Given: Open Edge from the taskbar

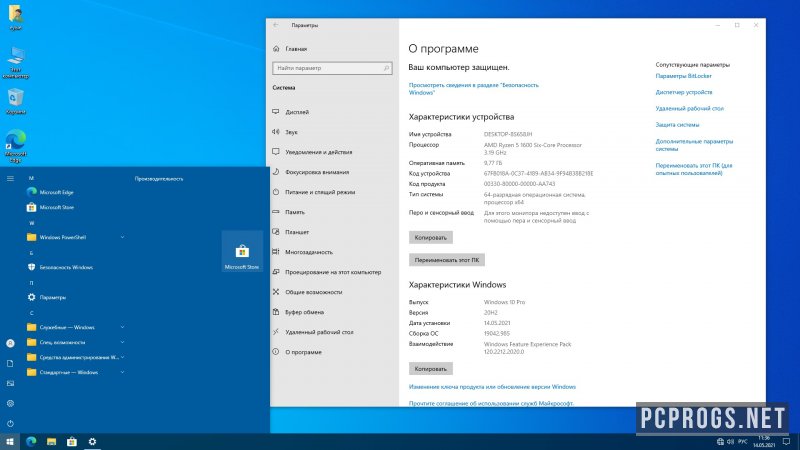Looking at the screenshot, I should coord(31,442).
